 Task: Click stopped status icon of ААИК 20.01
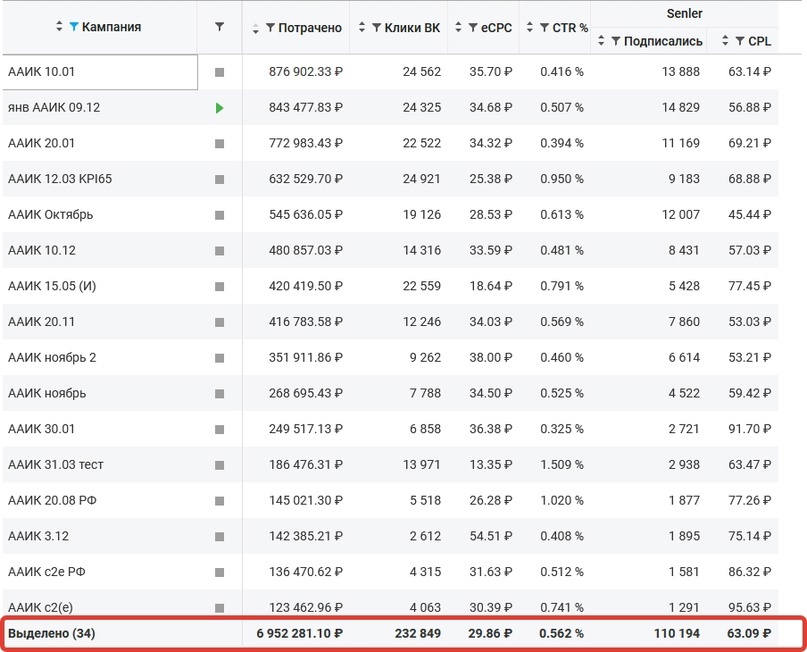(x=220, y=144)
